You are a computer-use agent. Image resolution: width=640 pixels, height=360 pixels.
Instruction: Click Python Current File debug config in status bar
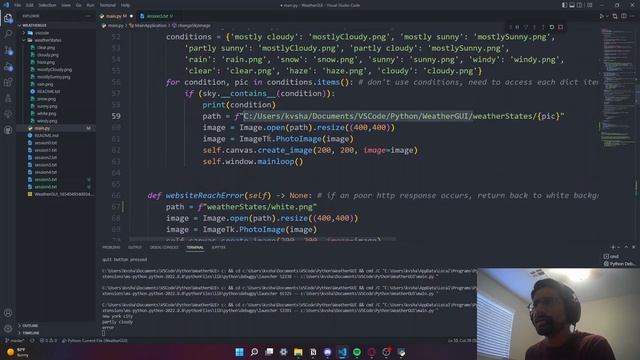[x=95, y=340]
